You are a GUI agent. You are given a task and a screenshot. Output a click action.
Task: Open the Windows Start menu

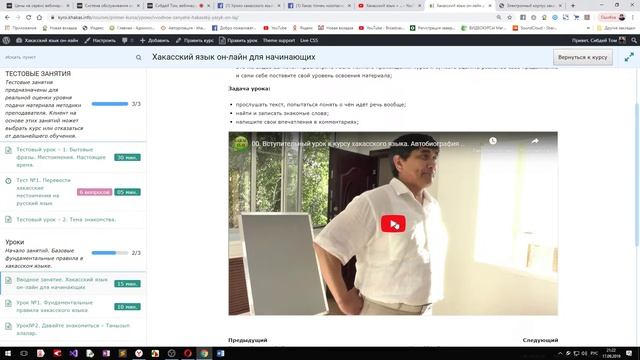click(x=7, y=353)
